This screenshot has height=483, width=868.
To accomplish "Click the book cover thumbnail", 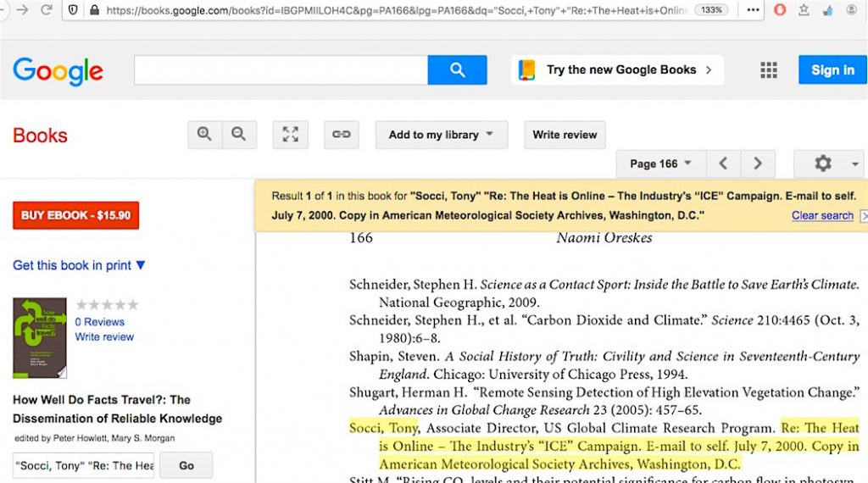I will pos(40,337).
